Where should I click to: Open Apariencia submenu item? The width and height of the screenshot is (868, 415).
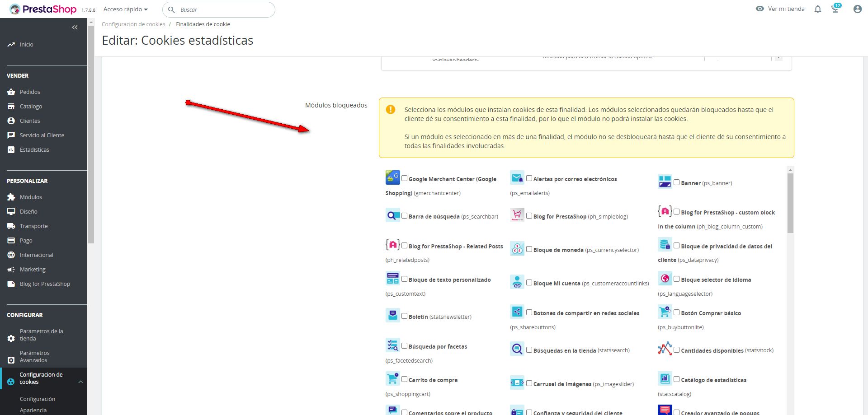coord(33,410)
